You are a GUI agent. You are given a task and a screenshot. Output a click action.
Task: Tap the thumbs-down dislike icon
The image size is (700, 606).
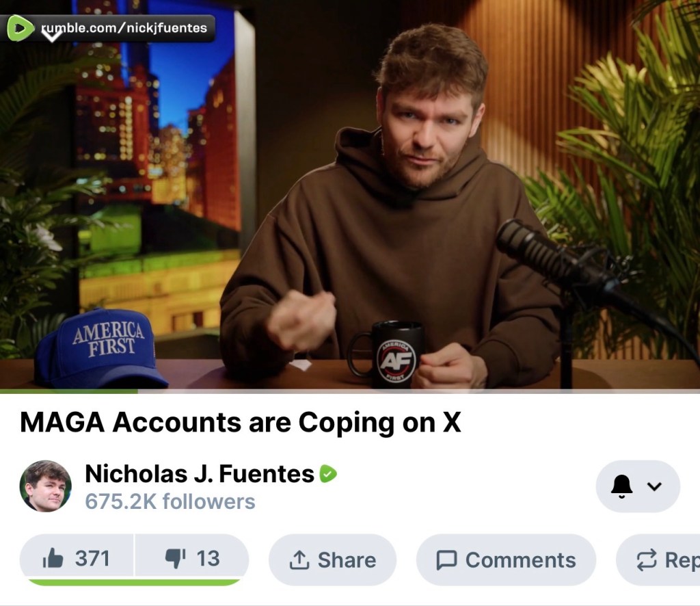pyautogui.click(x=176, y=558)
